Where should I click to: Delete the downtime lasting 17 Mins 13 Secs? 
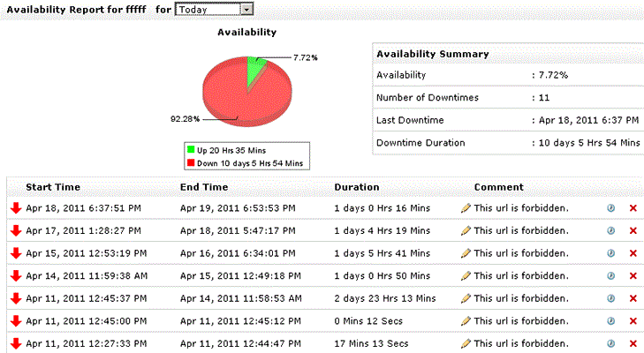633,343
